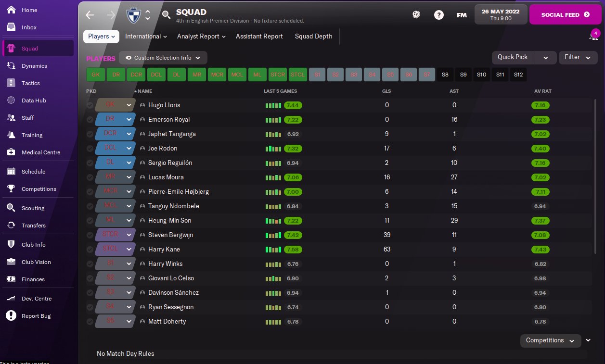The height and width of the screenshot is (364, 605).
Task: Expand the chevron right of Competitions
Action: click(x=588, y=340)
